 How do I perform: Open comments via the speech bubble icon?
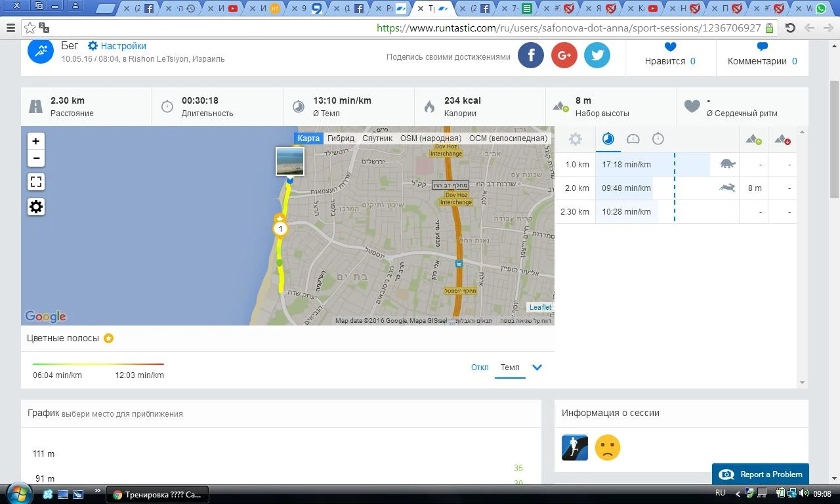[763, 47]
